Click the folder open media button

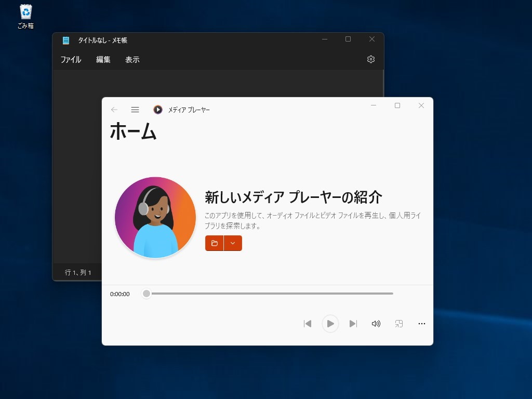tap(215, 243)
